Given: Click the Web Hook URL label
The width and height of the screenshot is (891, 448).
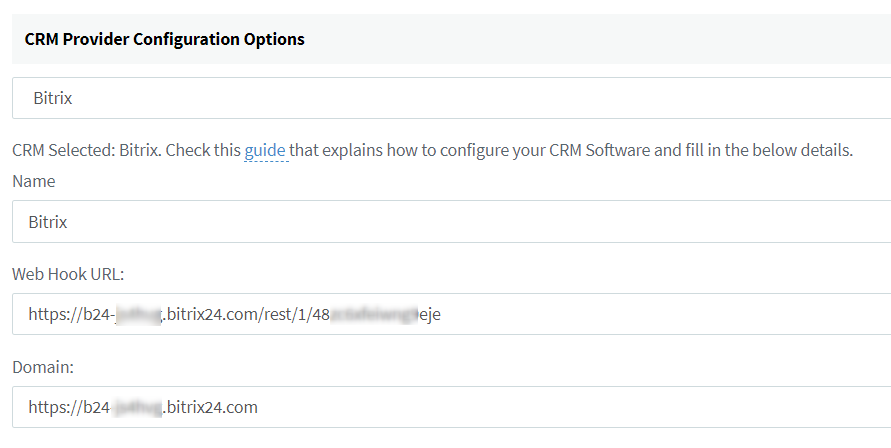Looking at the screenshot, I should tap(67, 273).
